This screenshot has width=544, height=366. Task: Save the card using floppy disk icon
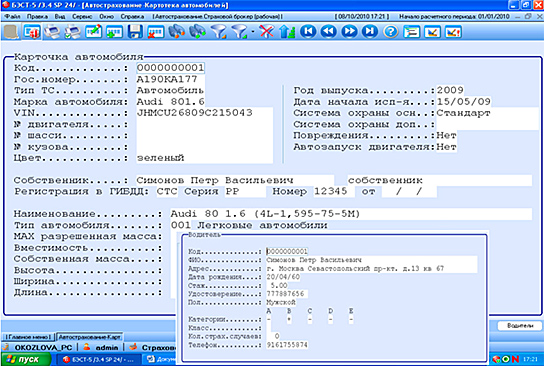click(x=135, y=32)
